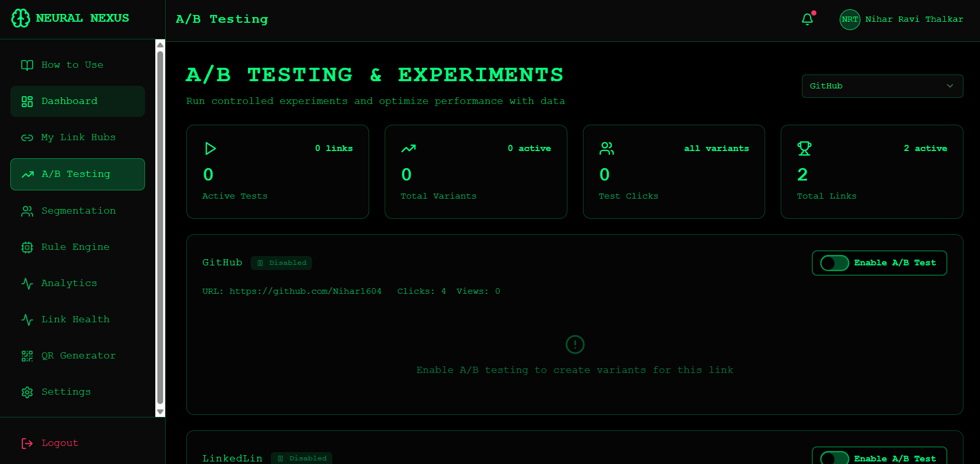The image size is (980, 464).
Task: Toggle Enable A/B Test switch for GitHub
Action: [835, 263]
